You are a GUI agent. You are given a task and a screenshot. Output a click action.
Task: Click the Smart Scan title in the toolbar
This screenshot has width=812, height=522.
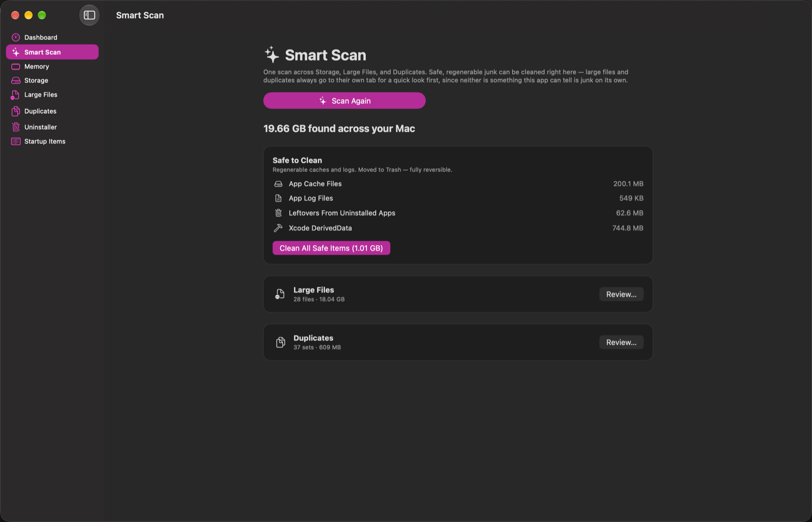(140, 15)
